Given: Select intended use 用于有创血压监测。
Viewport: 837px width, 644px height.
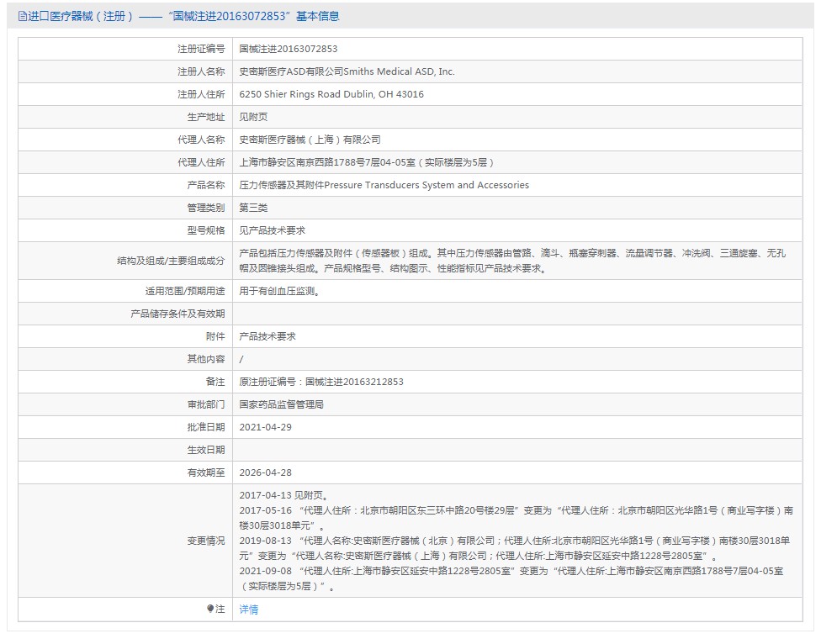Looking at the screenshot, I should coord(279,291).
